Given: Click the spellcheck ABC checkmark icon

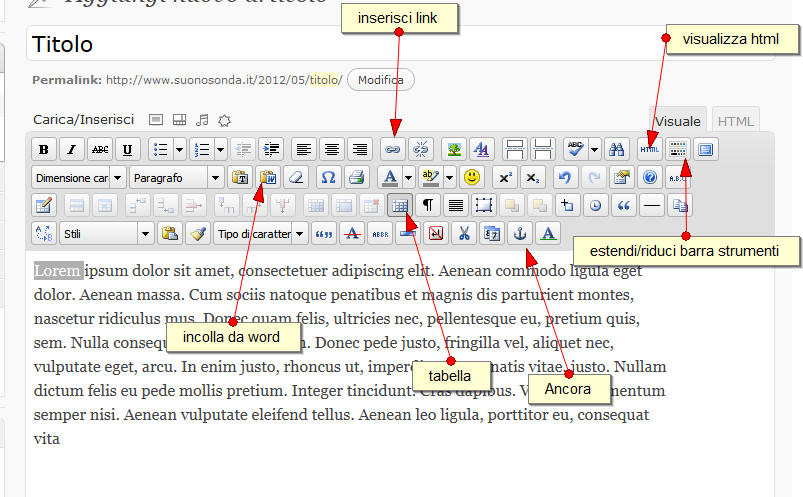Looking at the screenshot, I should [x=576, y=150].
